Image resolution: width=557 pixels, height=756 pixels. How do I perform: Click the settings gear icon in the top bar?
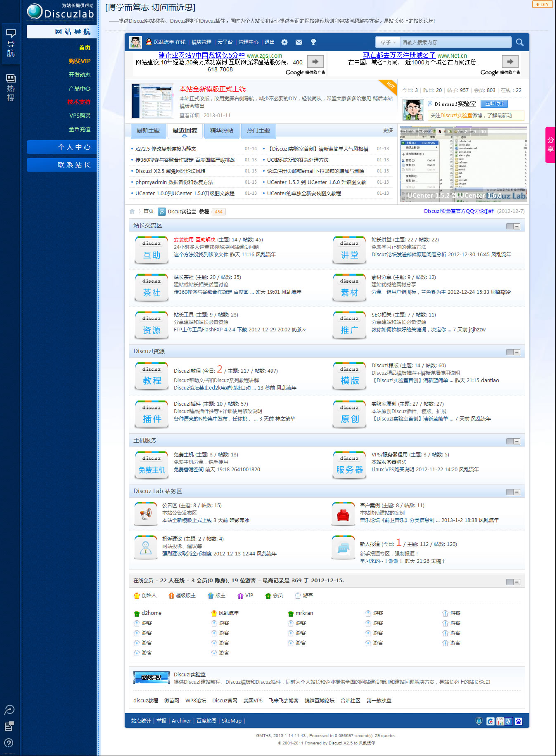284,42
